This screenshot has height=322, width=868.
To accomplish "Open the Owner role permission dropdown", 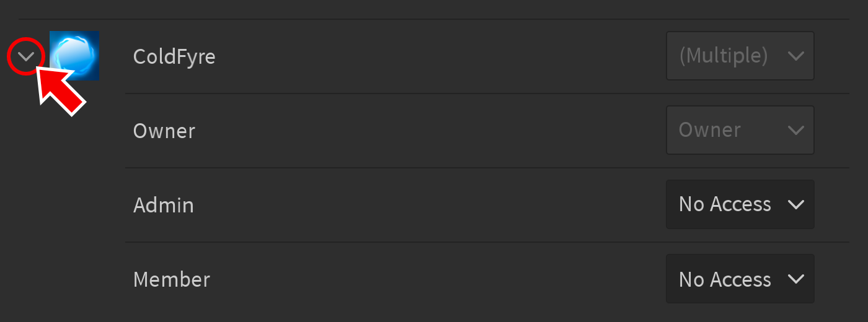I will (x=740, y=130).
